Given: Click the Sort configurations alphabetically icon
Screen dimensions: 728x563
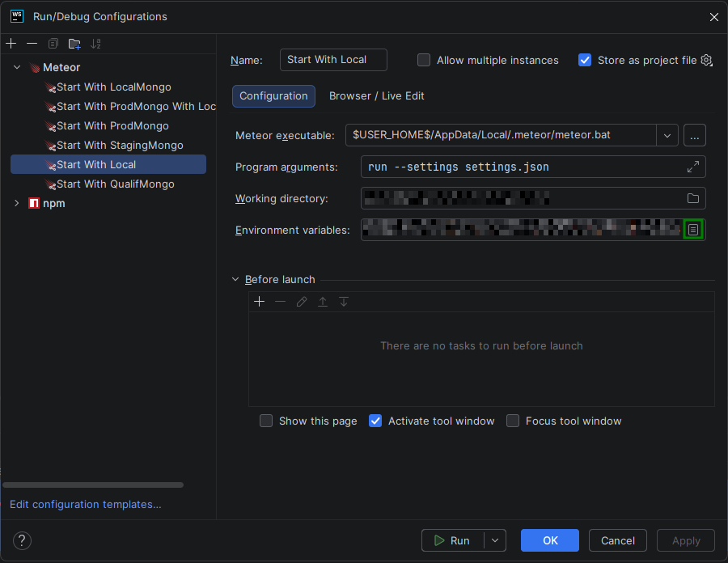Looking at the screenshot, I should coord(96,44).
